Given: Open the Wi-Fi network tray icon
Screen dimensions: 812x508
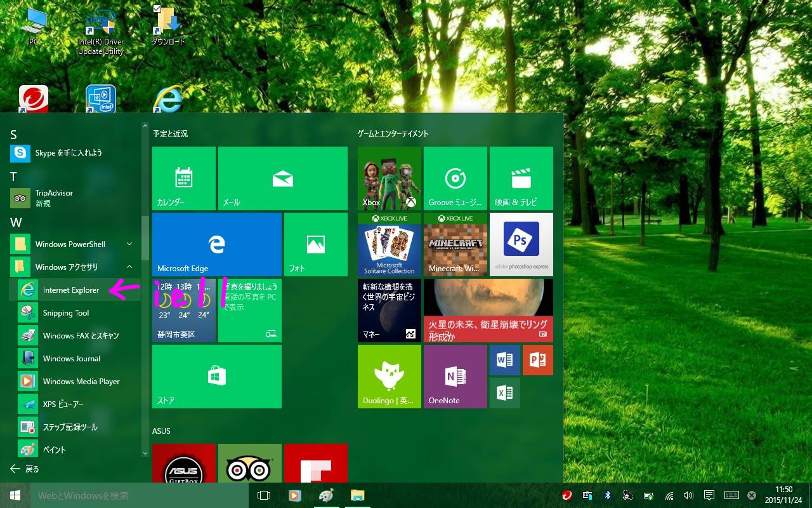Looking at the screenshot, I should (x=669, y=495).
